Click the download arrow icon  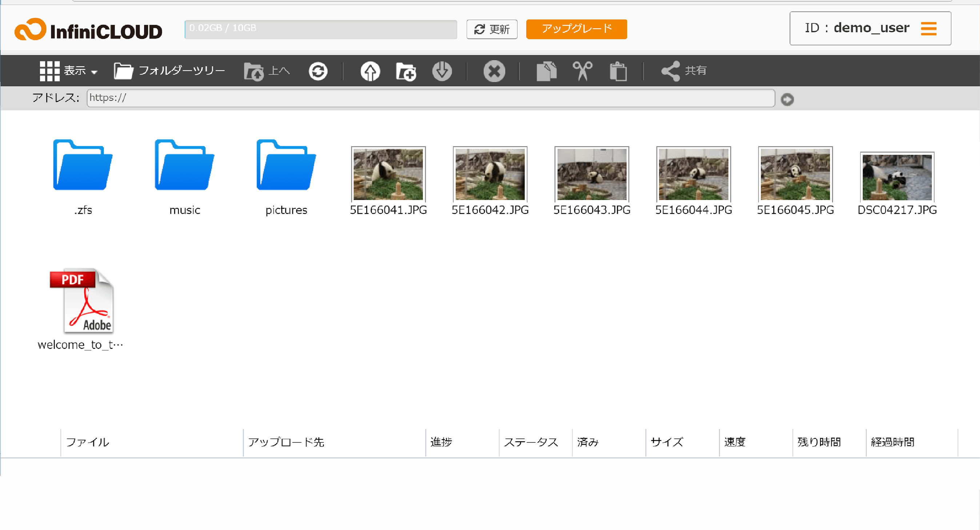442,71
